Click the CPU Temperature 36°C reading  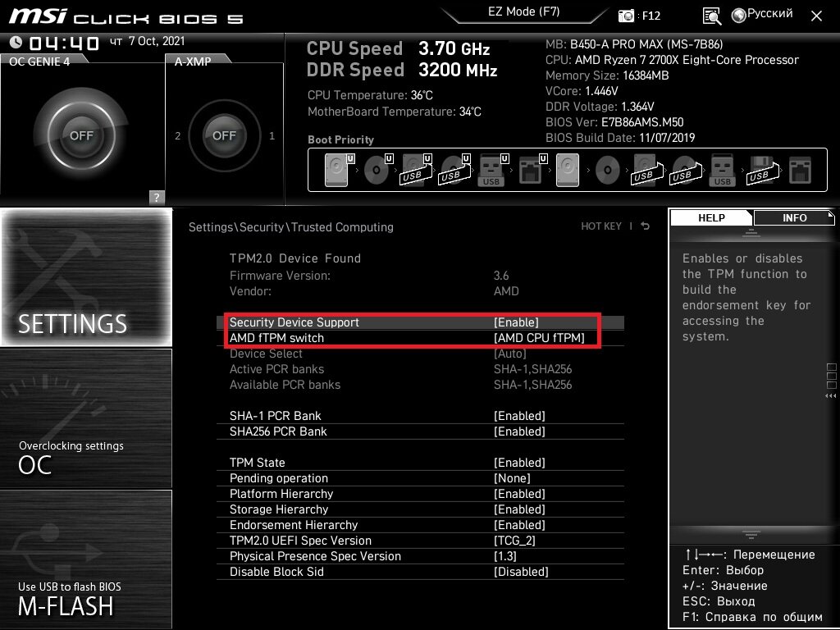(370, 95)
